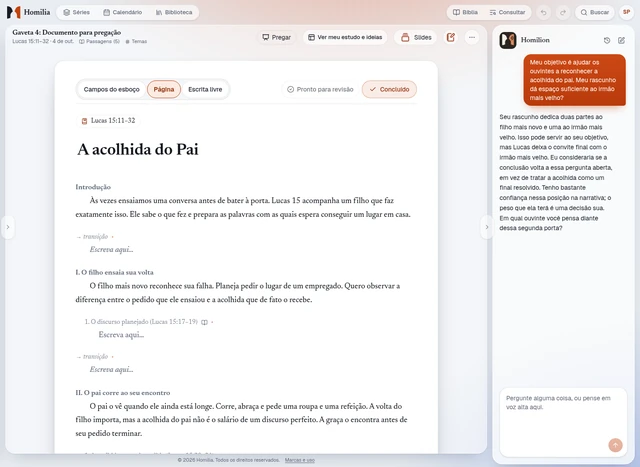Switch to Campos do esboço tab

[111, 89]
